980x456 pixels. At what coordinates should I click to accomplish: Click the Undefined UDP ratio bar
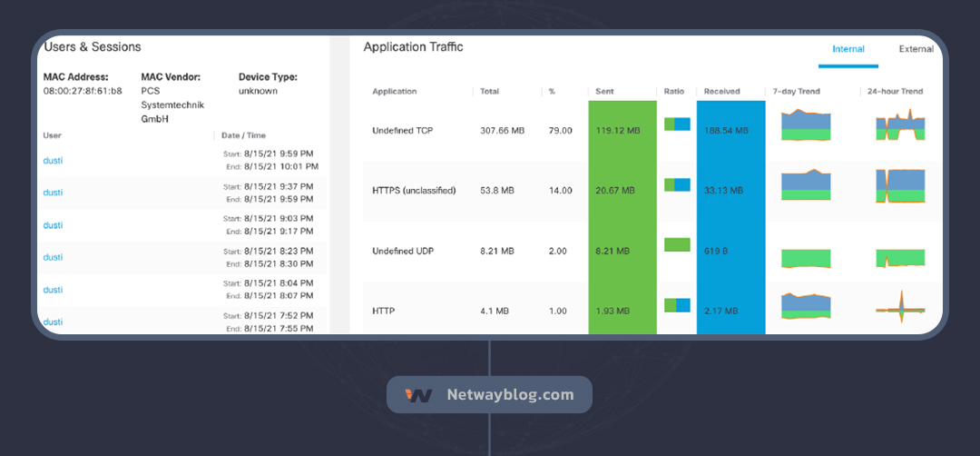tap(677, 244)
